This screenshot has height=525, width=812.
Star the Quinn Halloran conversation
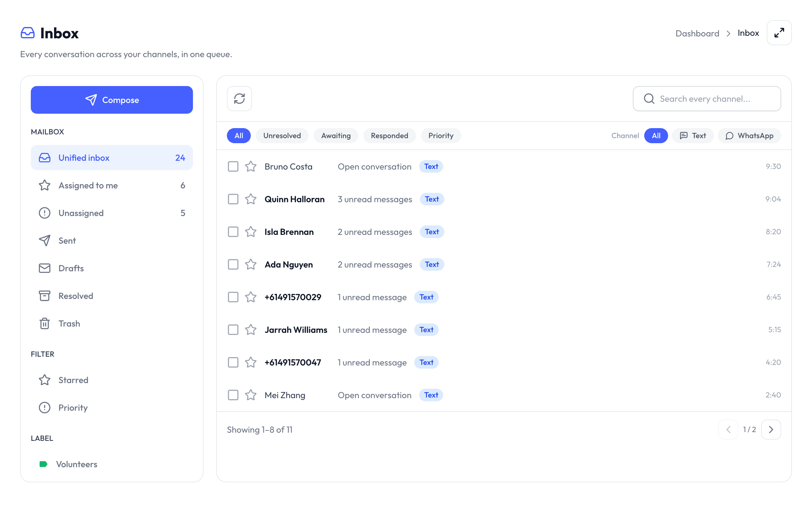pyautogui.click(x=251, y=199)
